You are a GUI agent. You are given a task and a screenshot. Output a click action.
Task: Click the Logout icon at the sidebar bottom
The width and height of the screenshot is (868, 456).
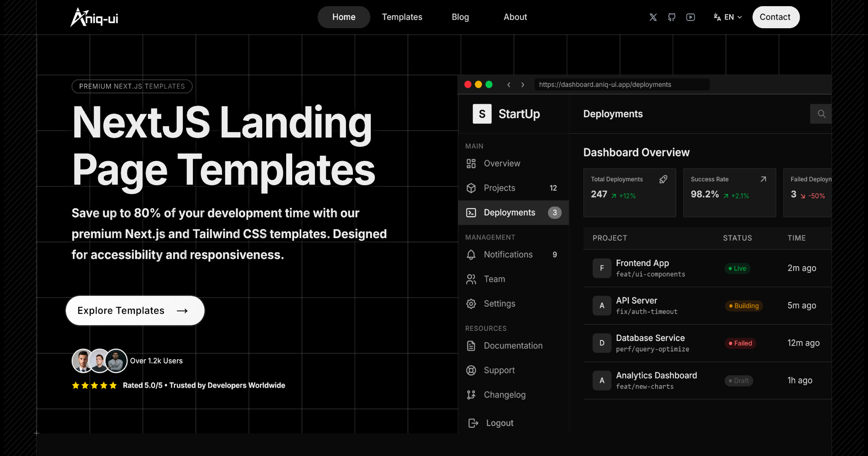coord(473,423)
